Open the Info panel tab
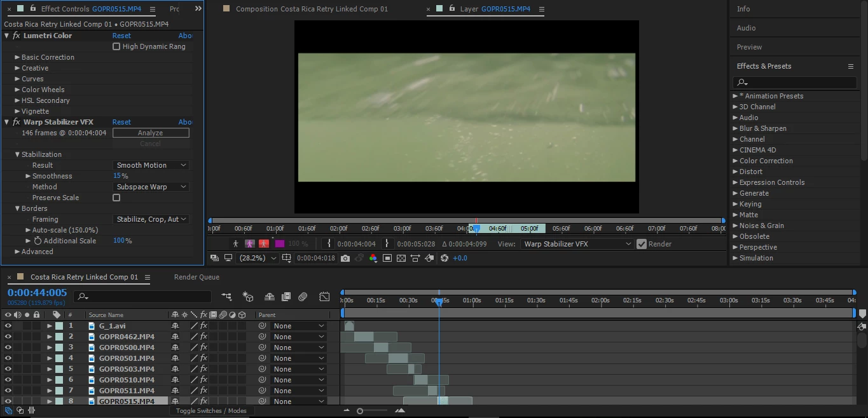This screenshot has height=418, width=868. (x=743, y=9)
